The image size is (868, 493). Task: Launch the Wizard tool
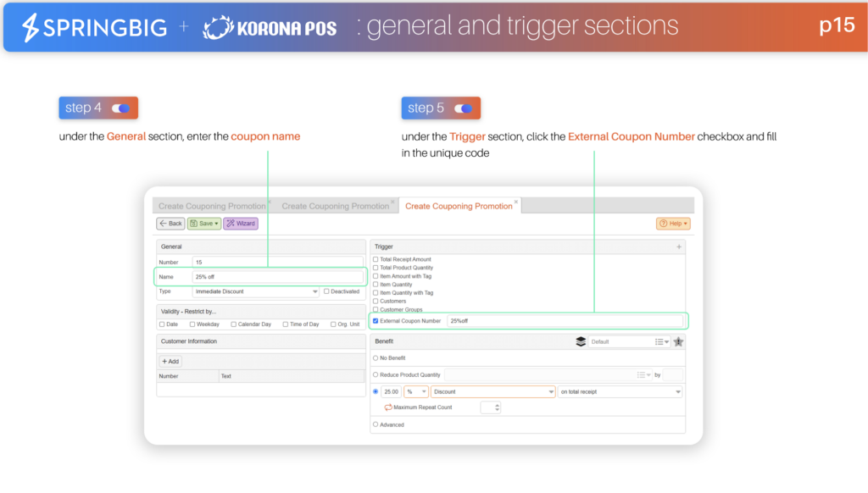[241, 224]
